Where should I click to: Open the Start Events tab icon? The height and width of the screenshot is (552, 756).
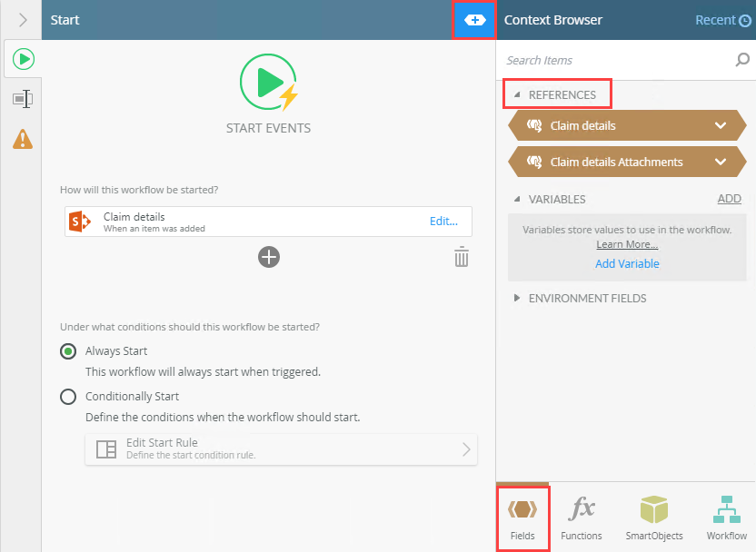click(23, 59)
